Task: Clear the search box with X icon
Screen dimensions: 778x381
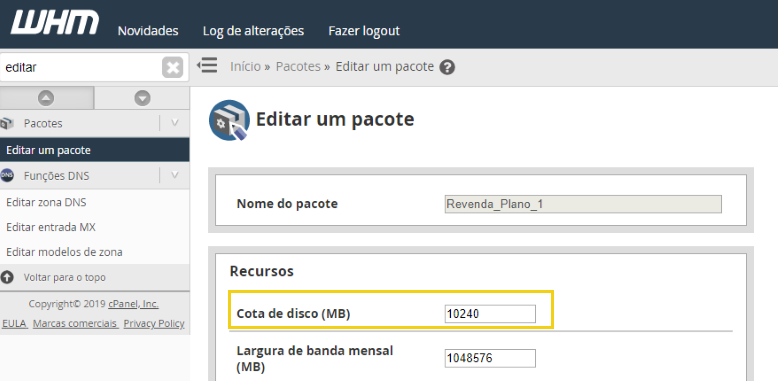Action: point(173,67)
